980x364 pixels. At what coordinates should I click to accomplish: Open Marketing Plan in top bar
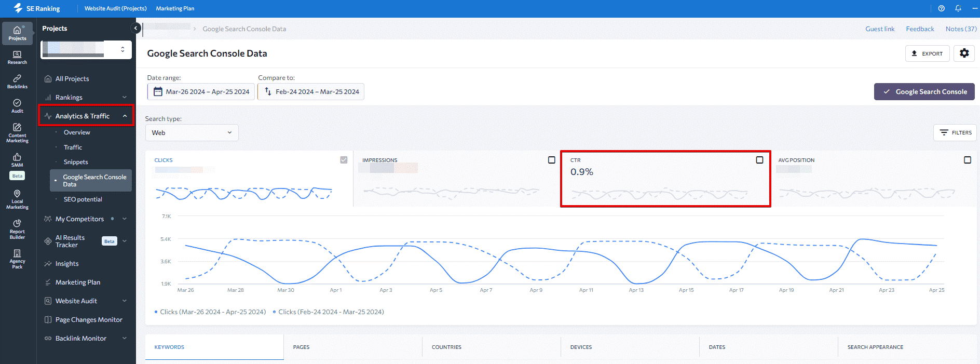point(175,8)
